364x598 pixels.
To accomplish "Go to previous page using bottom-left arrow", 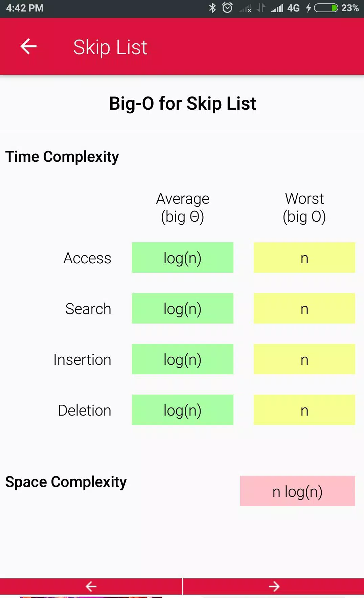I will tap(91, 586).
